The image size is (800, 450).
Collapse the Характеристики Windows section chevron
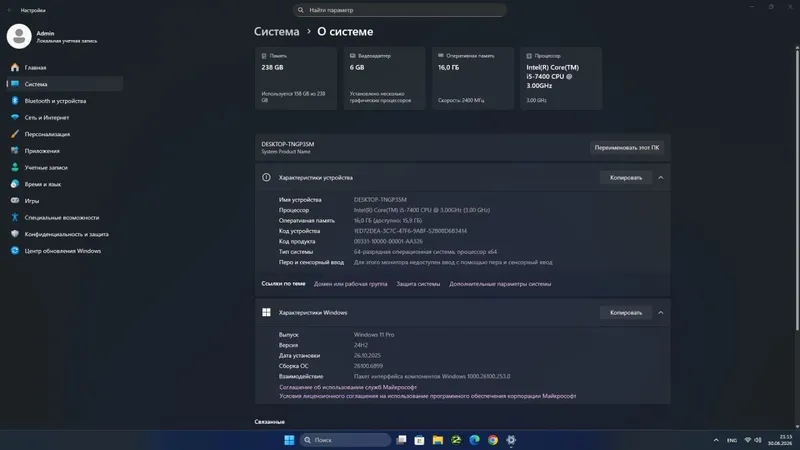click(x=661, y=313)
